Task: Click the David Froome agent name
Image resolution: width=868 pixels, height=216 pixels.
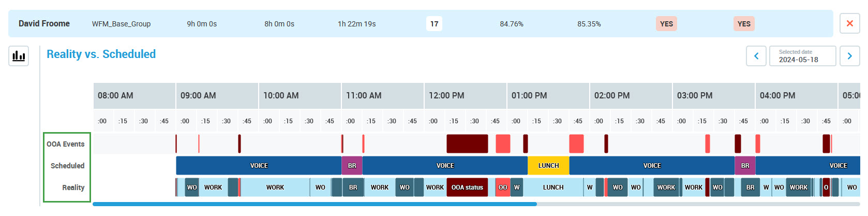Action: [x=44, y=24]
